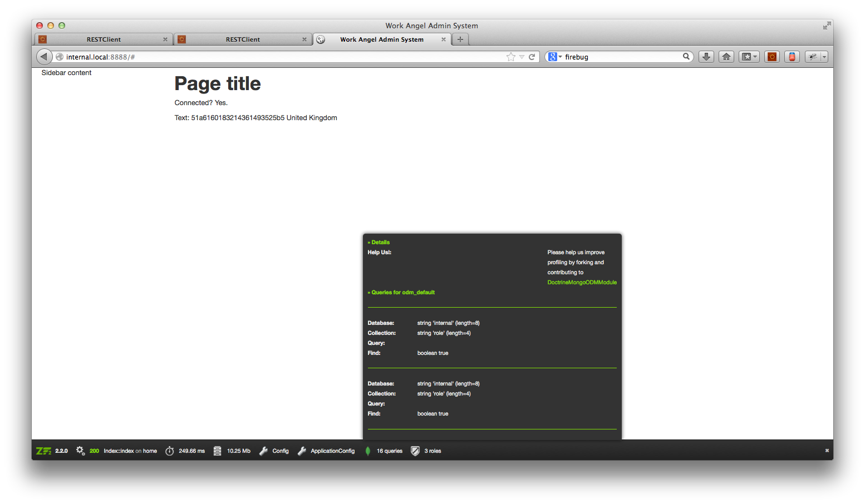Click the ApplicationConfig label
Viewport: 865px width, 504px height.
[332, 451]
